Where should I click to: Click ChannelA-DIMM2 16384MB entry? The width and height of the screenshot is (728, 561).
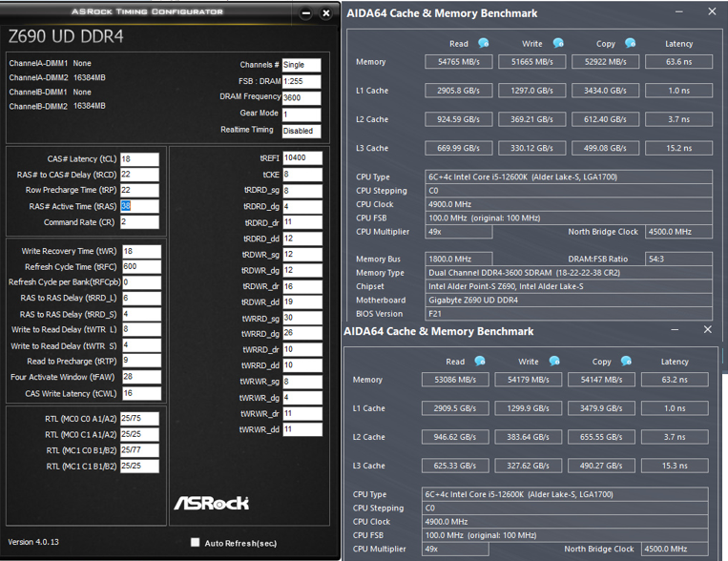(57, 77)
